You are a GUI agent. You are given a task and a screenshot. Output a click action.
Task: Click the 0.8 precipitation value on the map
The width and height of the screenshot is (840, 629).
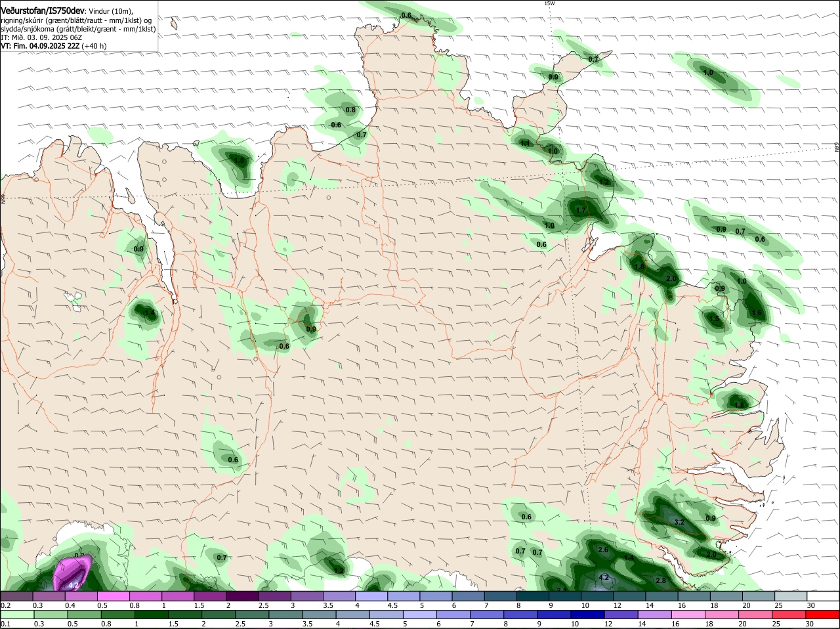(x=350, y=110)
